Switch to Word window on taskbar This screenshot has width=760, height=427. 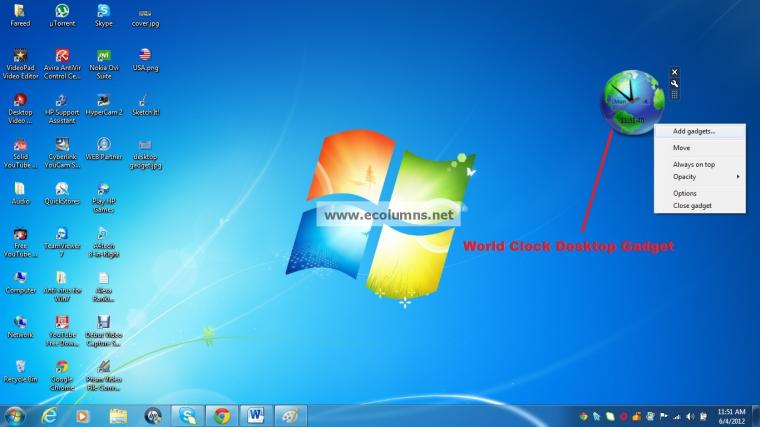point(256,416)
